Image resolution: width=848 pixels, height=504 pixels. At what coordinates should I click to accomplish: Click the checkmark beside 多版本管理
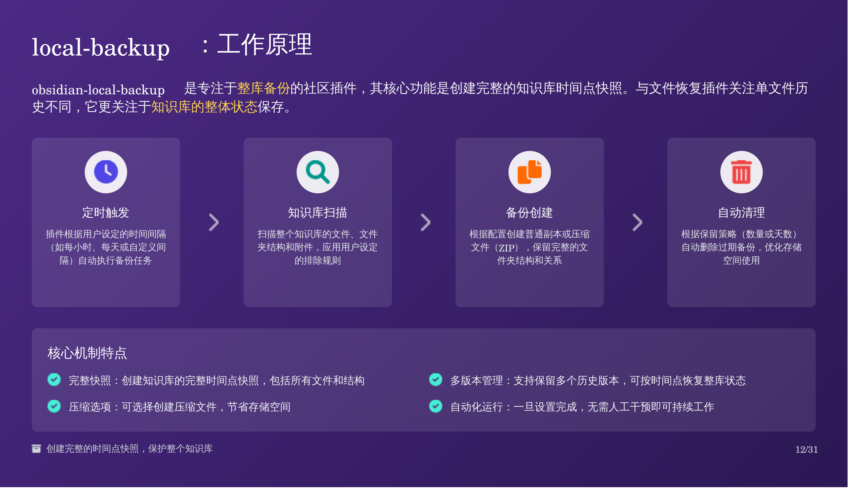[x=435, y=380]
